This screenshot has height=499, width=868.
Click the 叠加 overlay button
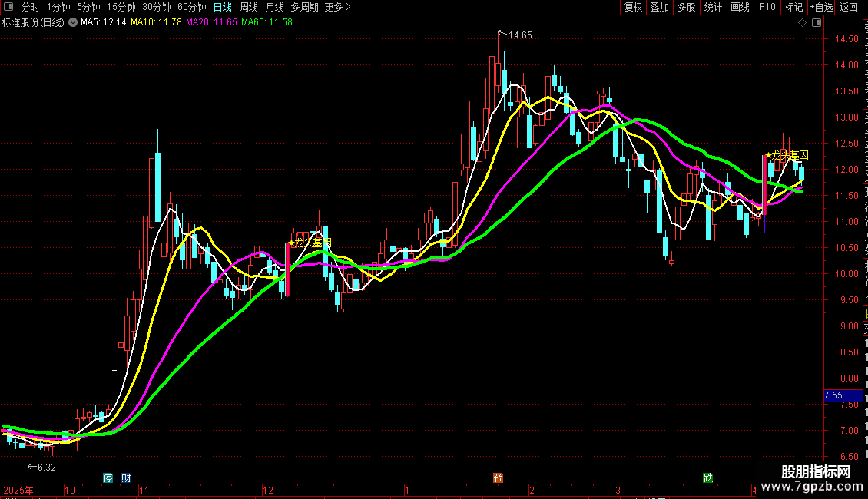click(659, 7)
